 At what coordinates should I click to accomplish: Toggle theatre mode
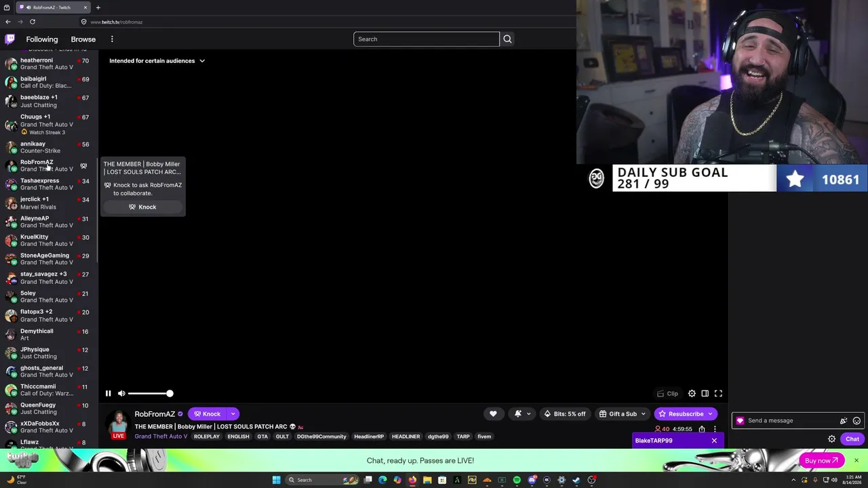click(x=705, y=393)
